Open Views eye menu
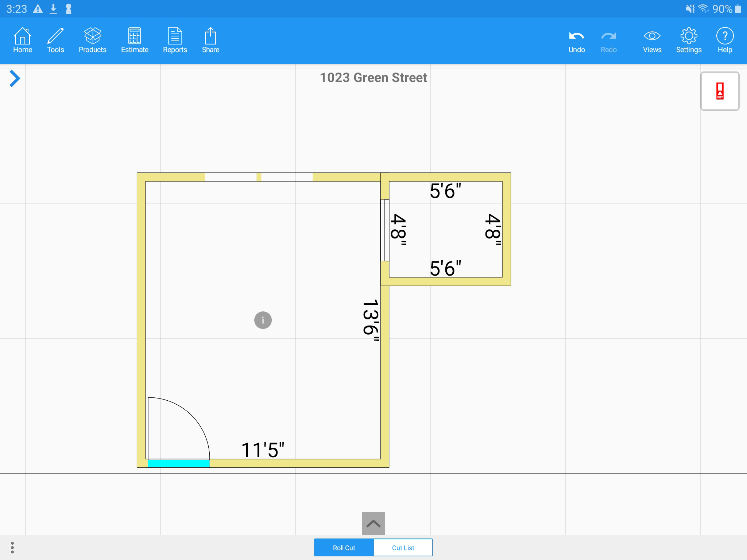The width and height of the screenshot is (747, 560). (652, 40)
